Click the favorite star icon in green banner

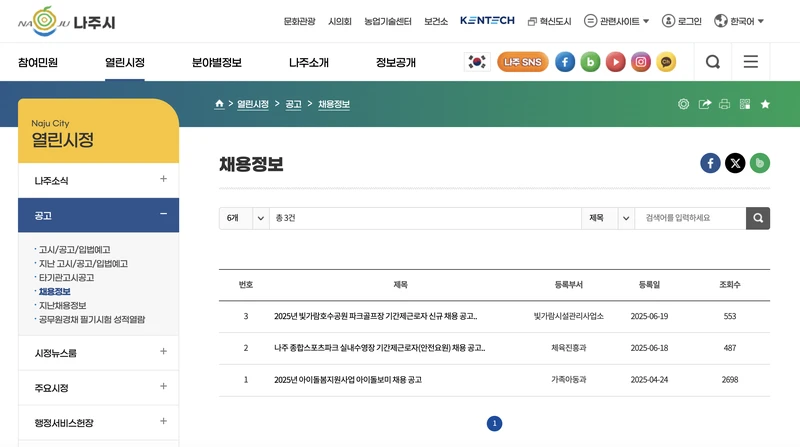click(x=765, y=104)
